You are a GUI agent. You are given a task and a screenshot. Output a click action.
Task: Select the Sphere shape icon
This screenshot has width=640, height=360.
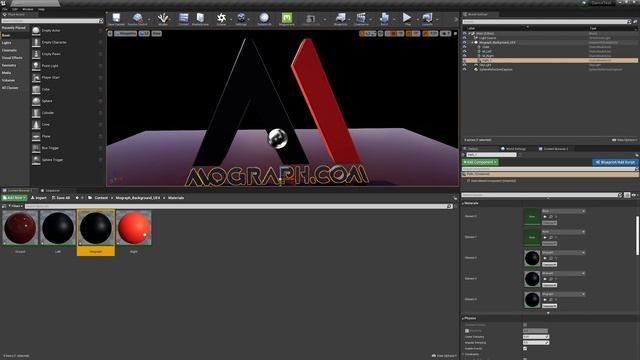coord(36,101)
